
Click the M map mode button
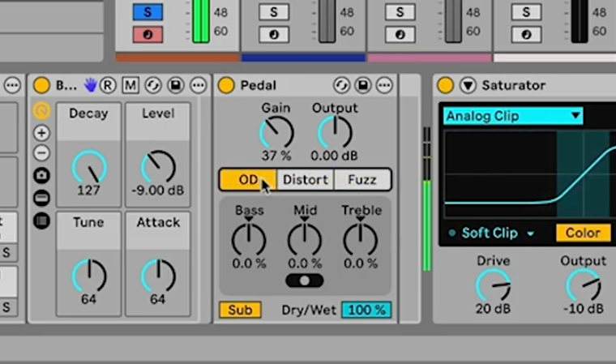click(130, 85)
